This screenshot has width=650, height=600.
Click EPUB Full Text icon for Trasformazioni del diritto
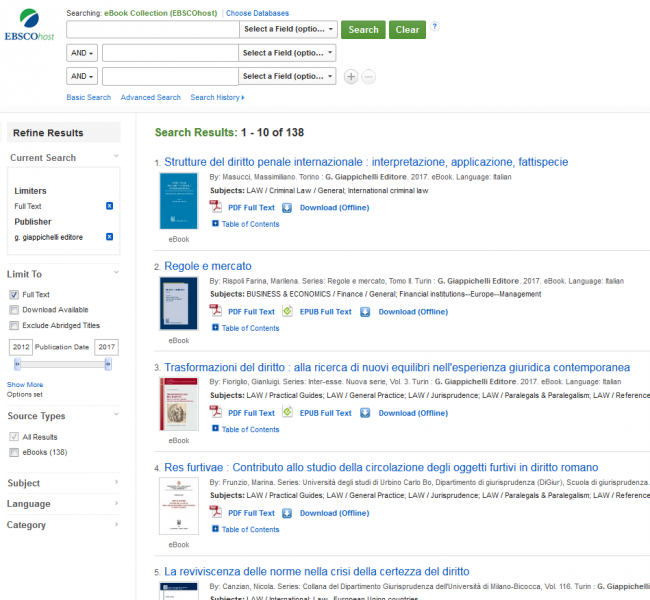286,412
